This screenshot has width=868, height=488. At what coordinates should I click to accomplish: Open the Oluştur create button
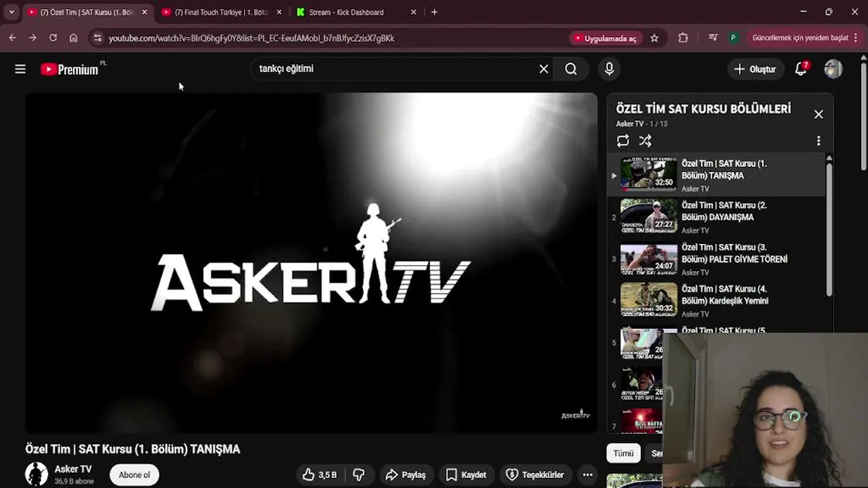(x=755, y=68)
